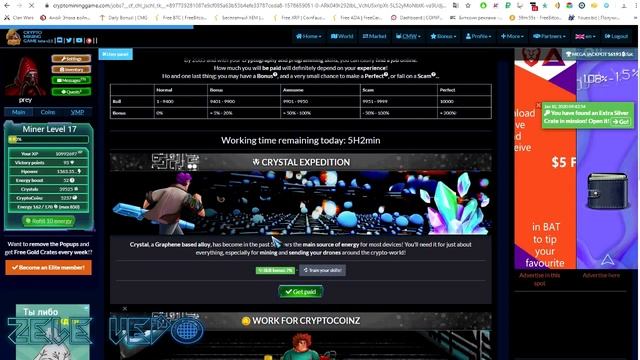Viewport: 640px width, 360px height.
Task: Click the MEGA JACKPOT banner
Action: pyautogui.click(x=600, y=54)
